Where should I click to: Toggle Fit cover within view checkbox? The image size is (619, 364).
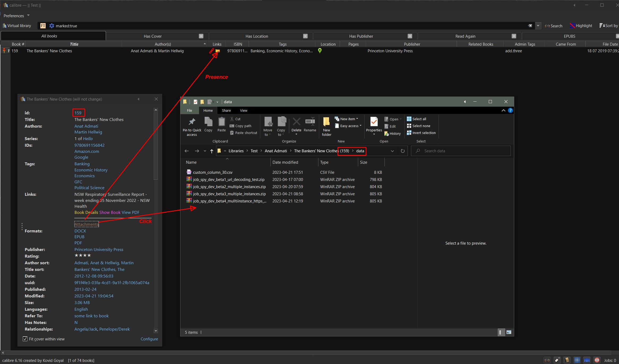(25, 339)
